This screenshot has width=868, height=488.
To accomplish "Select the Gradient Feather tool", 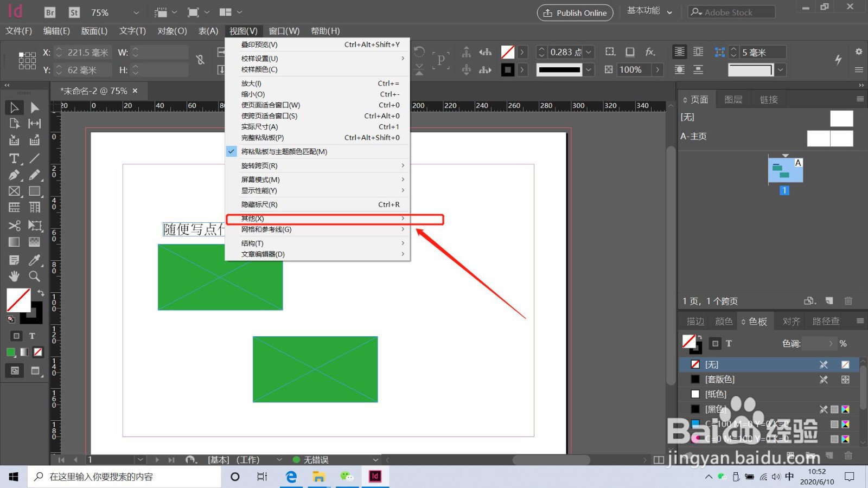I will [35, 242].
